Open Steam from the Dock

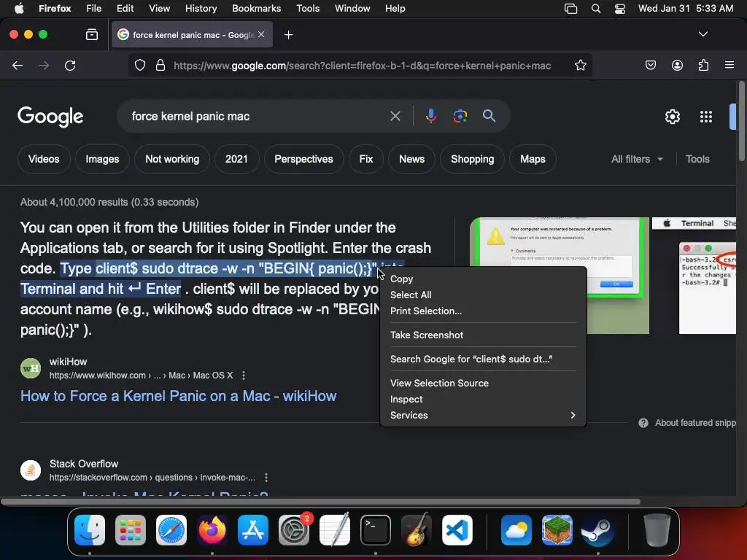(x=598, y=530)
